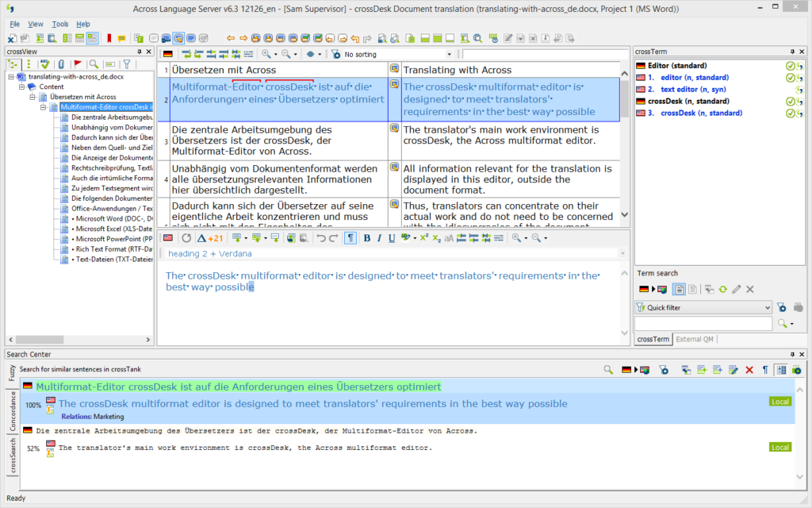The width and height of the screenshot is (812, 508).
Task: Toggle Bold formatting in the editor toolbar
Action: [x=366, y=238]
